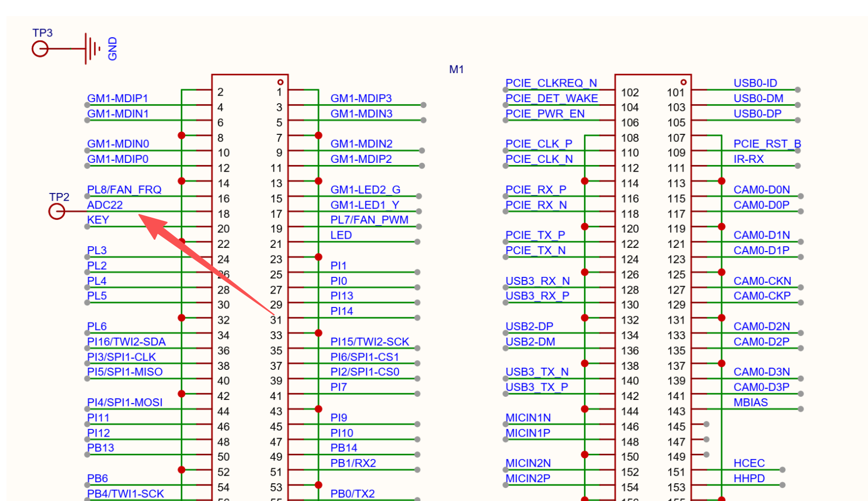Click the PI16/TWI2-SDA net label

(126, 342)
